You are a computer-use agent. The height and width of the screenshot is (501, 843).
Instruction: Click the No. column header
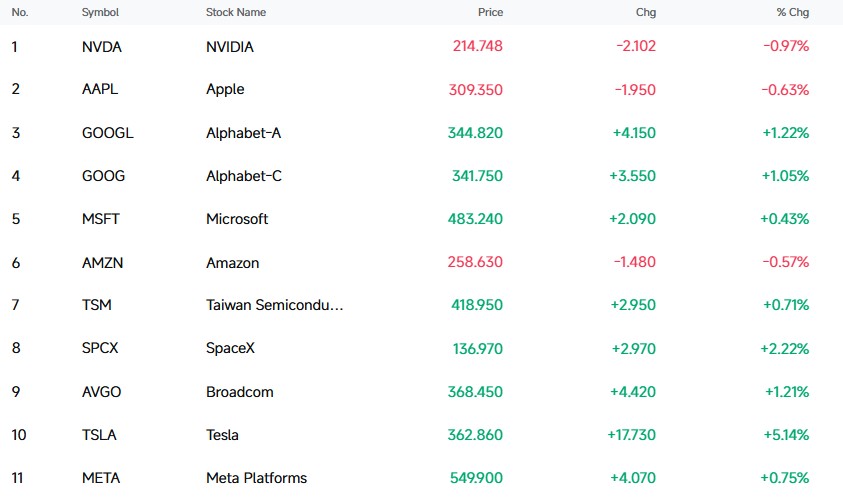pos(20,12)
